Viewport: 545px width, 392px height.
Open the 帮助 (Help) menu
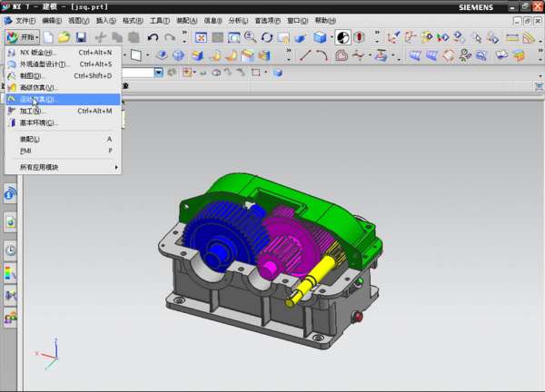point(324,20)
